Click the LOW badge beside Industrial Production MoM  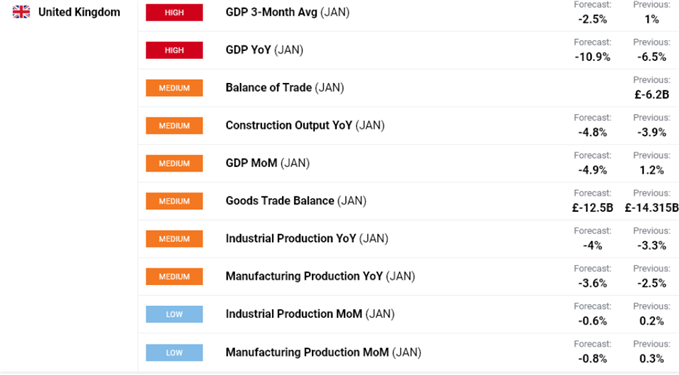coord(174,314)
